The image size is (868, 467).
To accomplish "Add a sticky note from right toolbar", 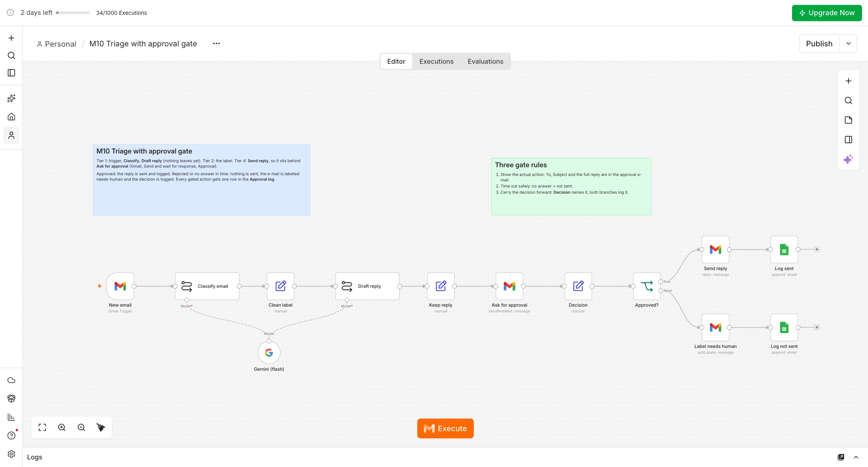I will (x=848, y=120).
